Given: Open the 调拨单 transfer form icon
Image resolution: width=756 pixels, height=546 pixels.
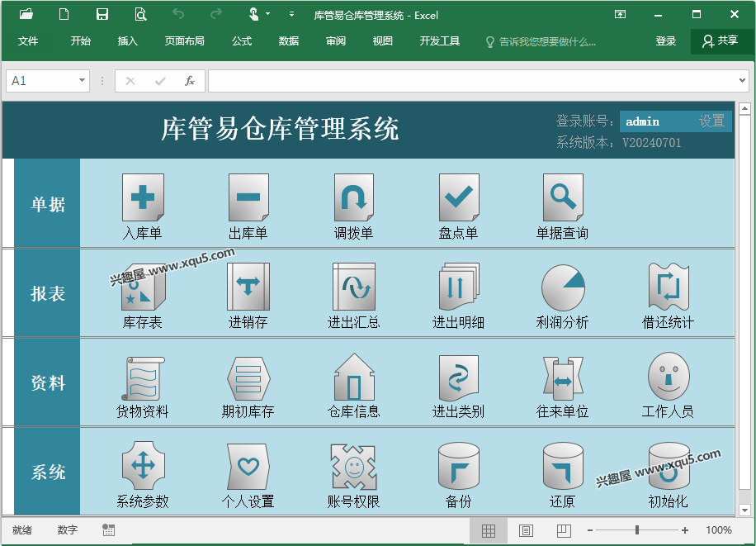Looking at the screenshot, I should click(x=354, y=197).
